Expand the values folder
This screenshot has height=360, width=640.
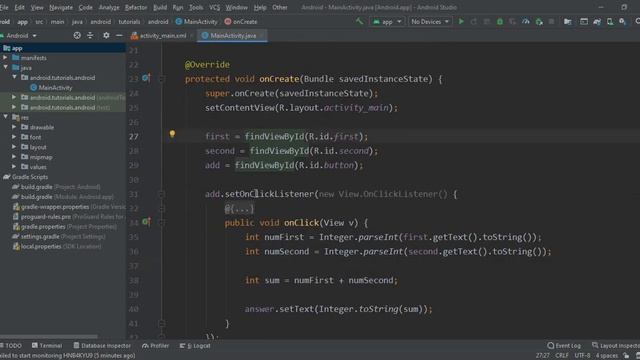click(14, 167)
